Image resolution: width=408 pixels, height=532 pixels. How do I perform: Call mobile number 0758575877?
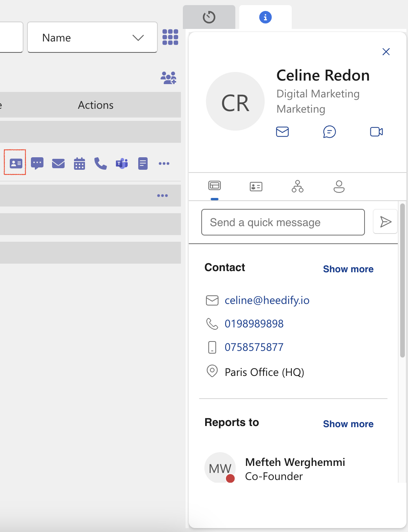coord(254,347)
